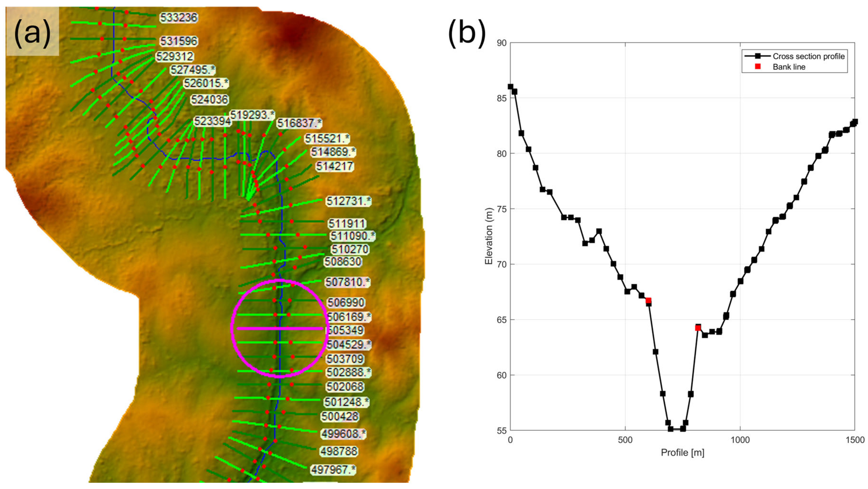Click y-axis tick label 55
Viewport: 868px width, 489px height.
tap(502, 430)
